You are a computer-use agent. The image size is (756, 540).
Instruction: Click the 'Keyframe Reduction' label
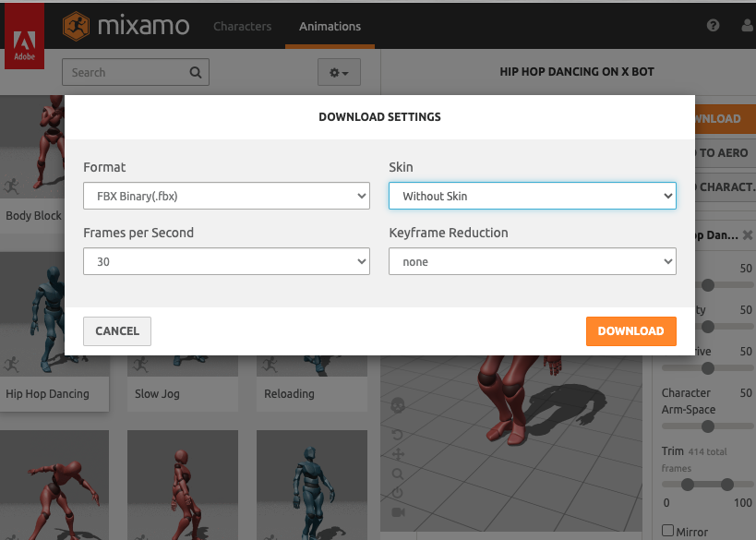click(x=449, y=233)
